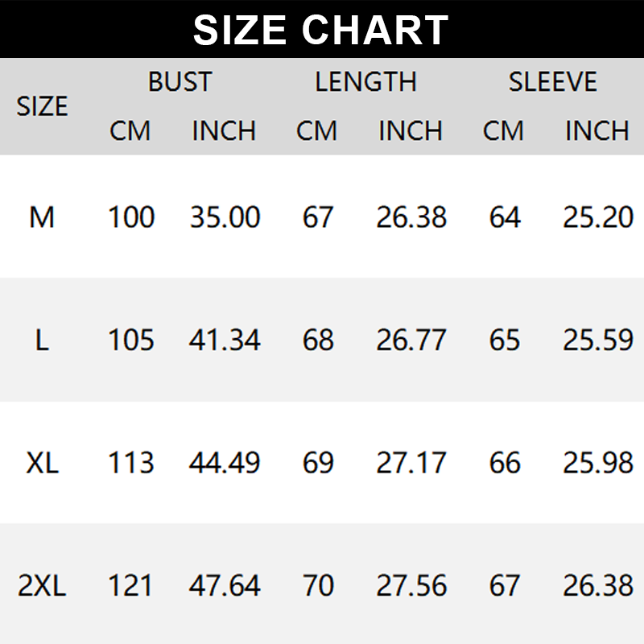Click length inch value 27.56
Image resolution: width=644 pixels, height=644 pixels.
click(x=411, y=586)
